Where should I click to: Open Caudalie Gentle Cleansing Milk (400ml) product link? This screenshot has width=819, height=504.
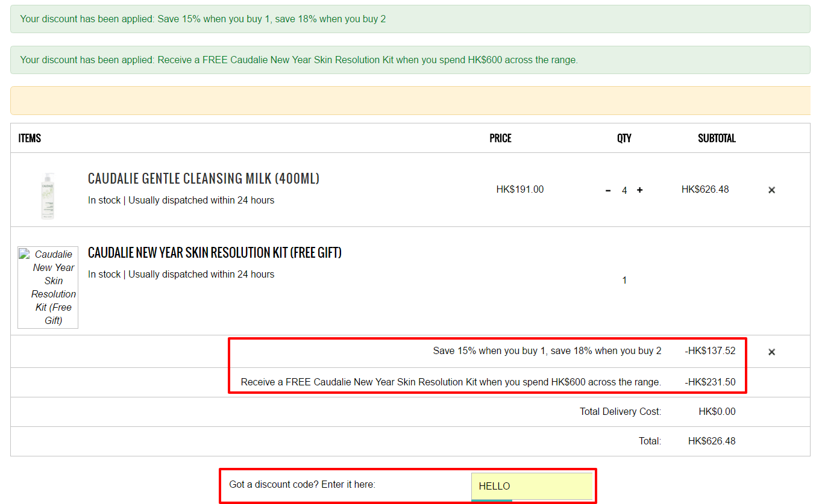coord(204,179)
